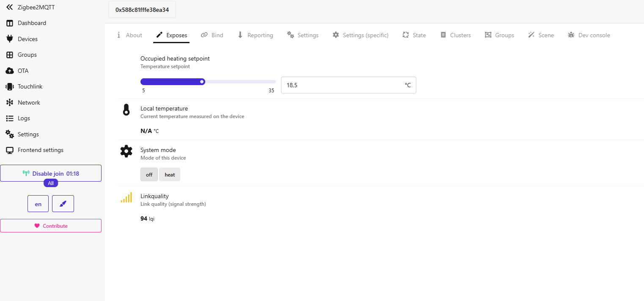Click the heating setpoint slider handle
Image resolution: width=644 pixels, height=301 pixels.
(202, 82)
